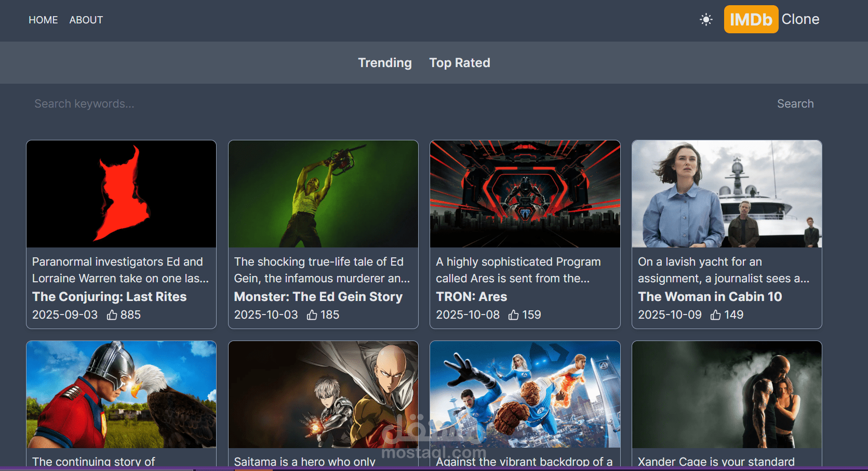Click the title 'Monster: The Ed Gein Story'
The image size is (868, 471).
[x=318, y=297]
